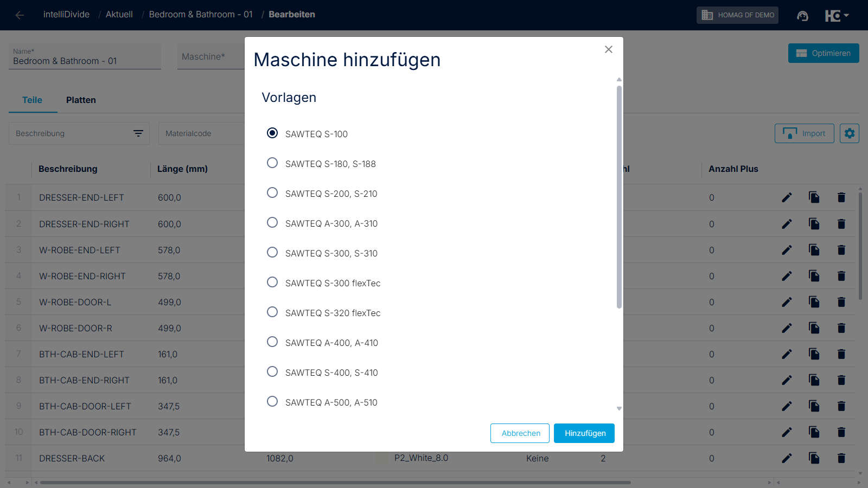Image resolution: width=868 pixels, height=488 pixels.
Task: Delete the DRESSER-END-LEFT row
Action: (841, 197)
